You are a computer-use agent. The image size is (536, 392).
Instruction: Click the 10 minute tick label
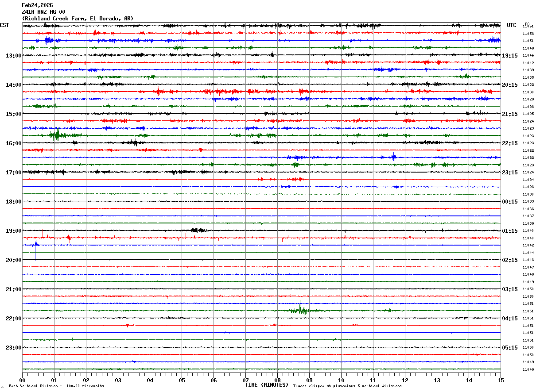point(341,380)
